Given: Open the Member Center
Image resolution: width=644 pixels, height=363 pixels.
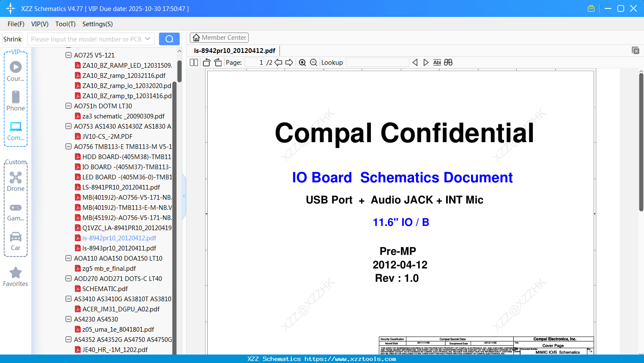Looking at the screenshot, I should click(x=219, y=38).
